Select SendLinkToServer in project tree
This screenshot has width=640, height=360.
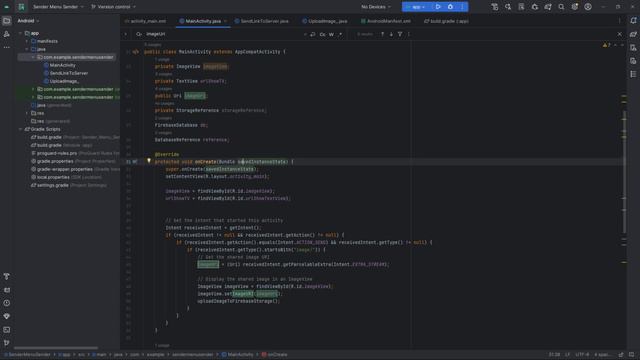[x=69, y=73]
